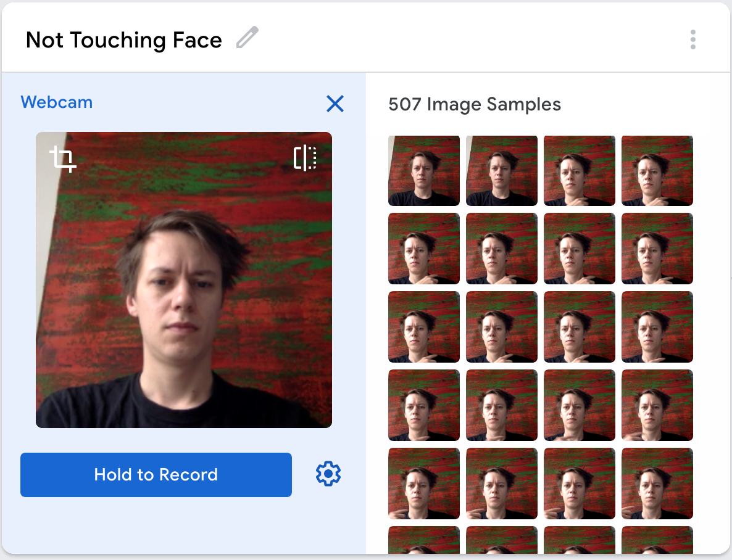Select last sample thumbnail in third row
The image size is (732, 560).
point(657,327)
